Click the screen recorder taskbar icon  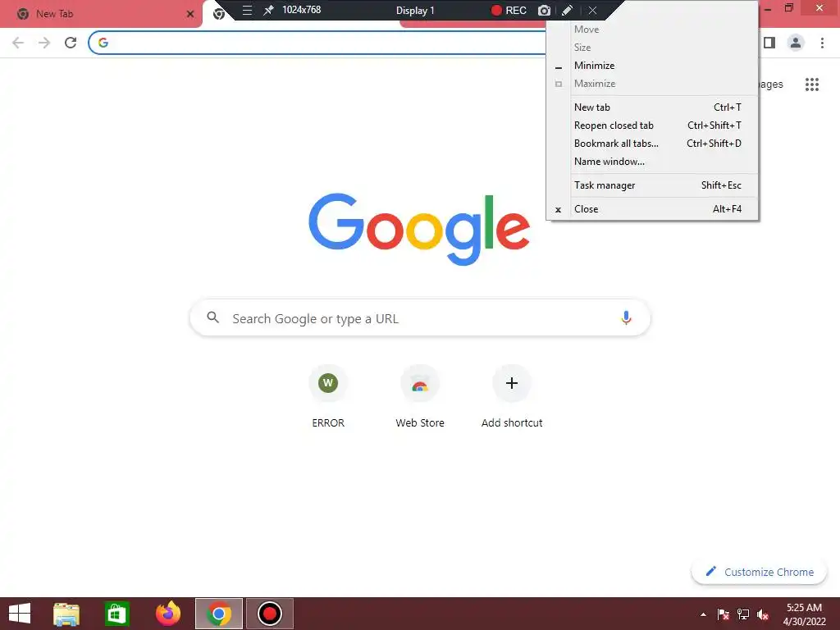[x=269, y=614]
